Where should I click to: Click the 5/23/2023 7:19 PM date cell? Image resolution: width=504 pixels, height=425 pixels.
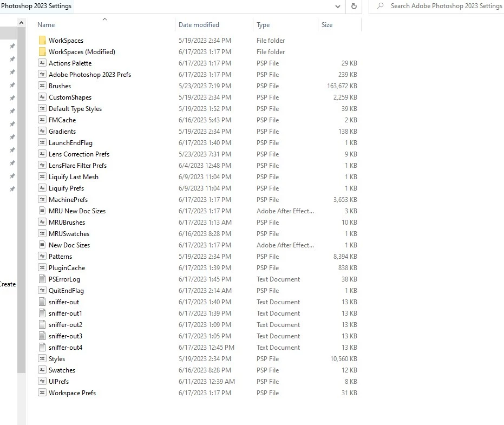[x=205, y=86]
